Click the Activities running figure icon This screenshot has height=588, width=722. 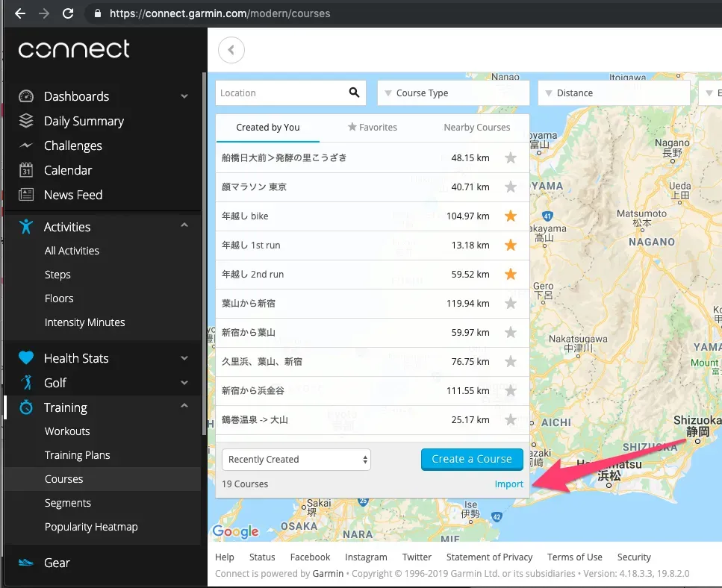(x=25, y=226)
